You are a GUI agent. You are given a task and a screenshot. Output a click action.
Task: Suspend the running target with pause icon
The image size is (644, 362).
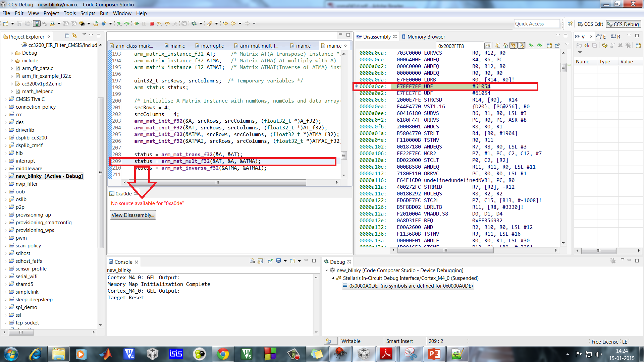tap(144, 23)
